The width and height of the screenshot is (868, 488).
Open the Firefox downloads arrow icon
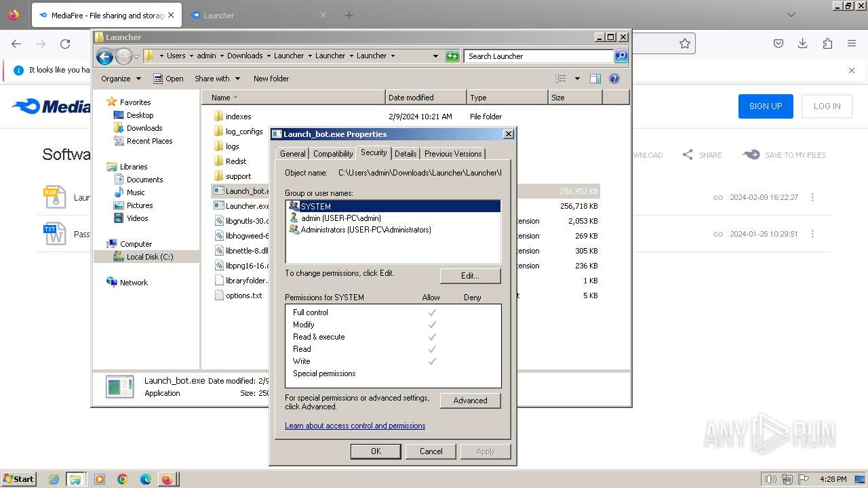click(803, 43)
